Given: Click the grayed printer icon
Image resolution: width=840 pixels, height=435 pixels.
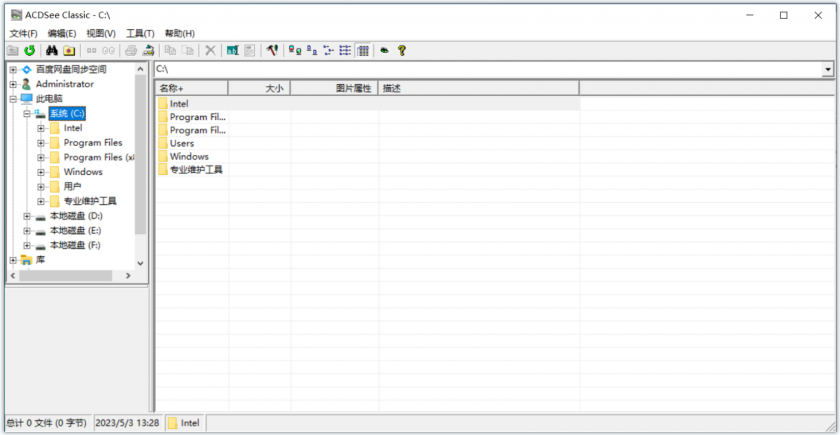Looking at the screenshot, I should [131, 51].
